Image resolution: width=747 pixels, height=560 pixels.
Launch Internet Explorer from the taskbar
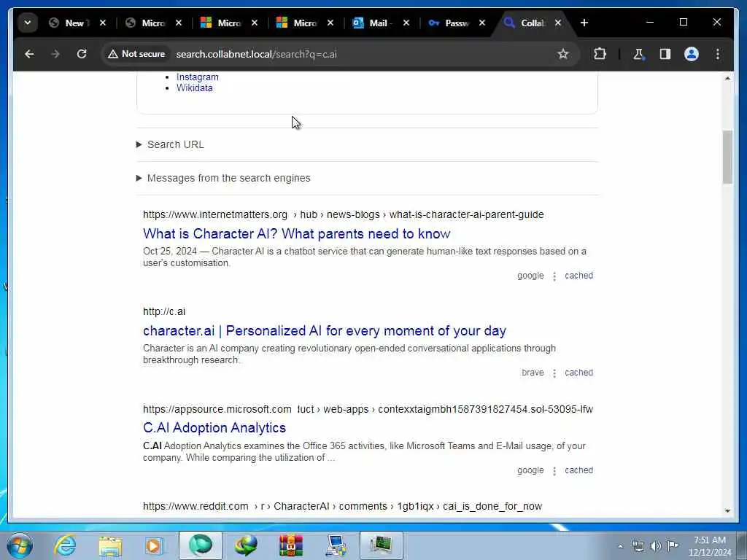pyautogui.click(x=65, y=545)
